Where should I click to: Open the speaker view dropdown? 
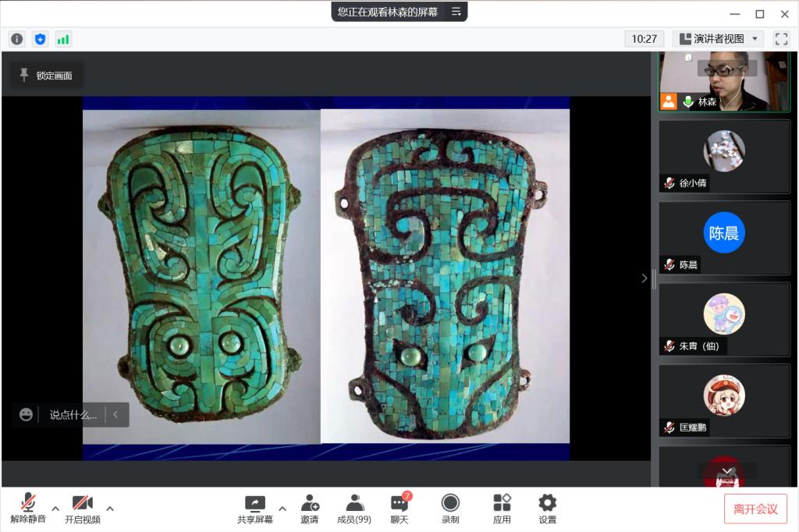click(x=719, y=39)
